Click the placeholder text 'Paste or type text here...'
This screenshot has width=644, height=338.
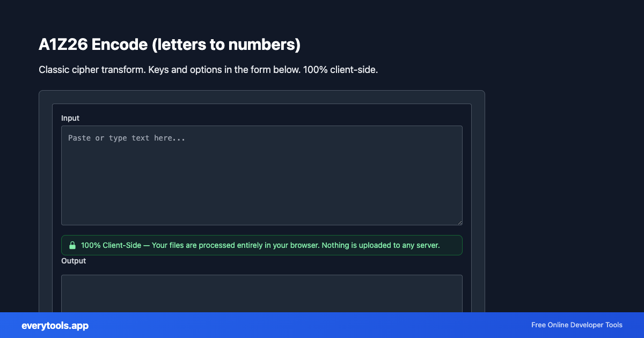pyautogui.click(x=126, y=138)
